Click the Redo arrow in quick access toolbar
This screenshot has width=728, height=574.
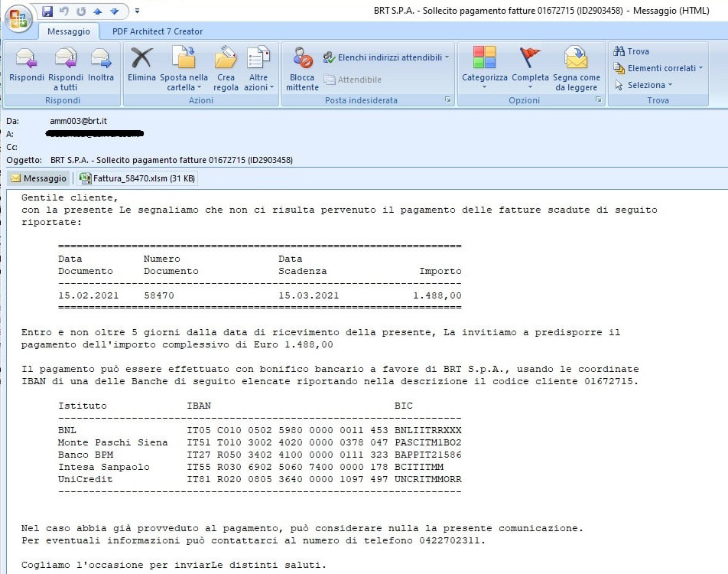click(81, 11)
